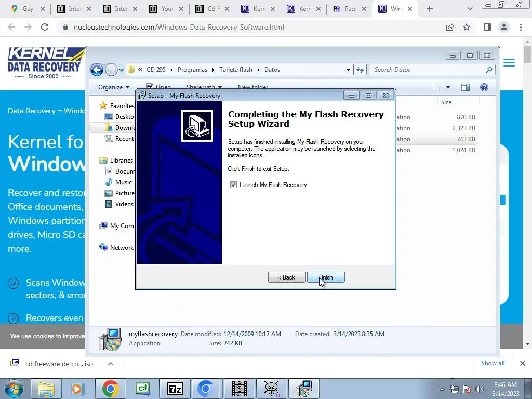Select Favorites in the navigation pane
The height and width of the screenshot is (399, 532).
117,106
